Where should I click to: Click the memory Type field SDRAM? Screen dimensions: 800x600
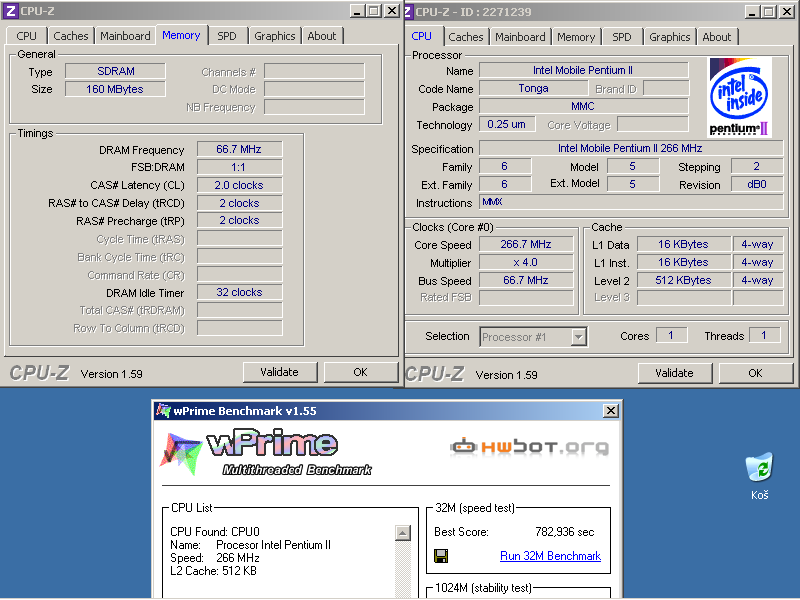coord(115,71)
